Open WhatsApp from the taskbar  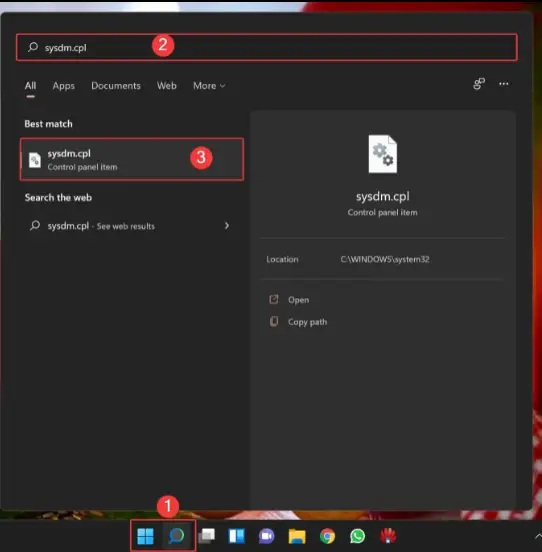click(x=358, y=536)
